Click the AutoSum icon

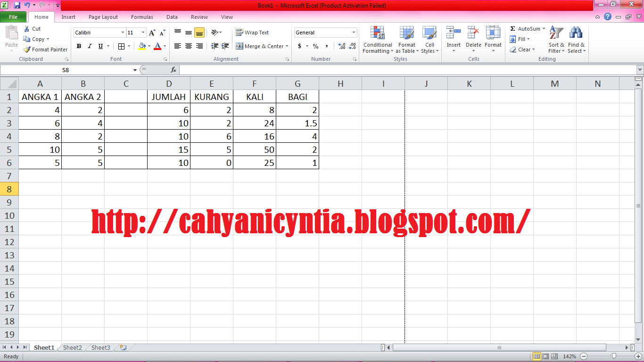(x=524, y=28)
